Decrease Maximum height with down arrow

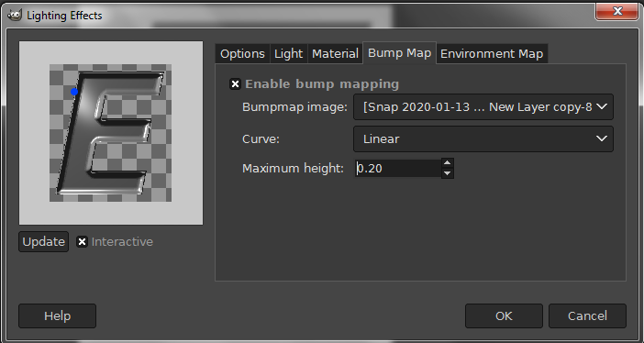click(x=448, y=173)
